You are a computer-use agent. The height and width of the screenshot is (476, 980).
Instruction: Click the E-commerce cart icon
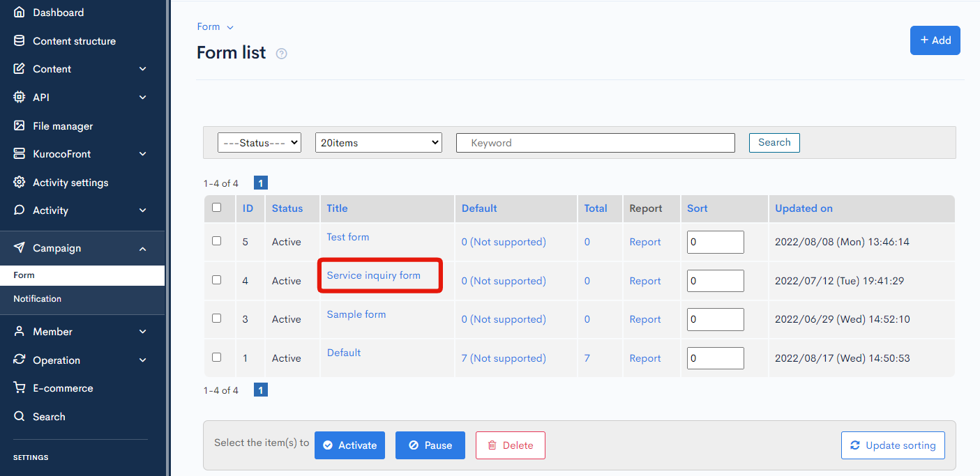coord(20,388)
